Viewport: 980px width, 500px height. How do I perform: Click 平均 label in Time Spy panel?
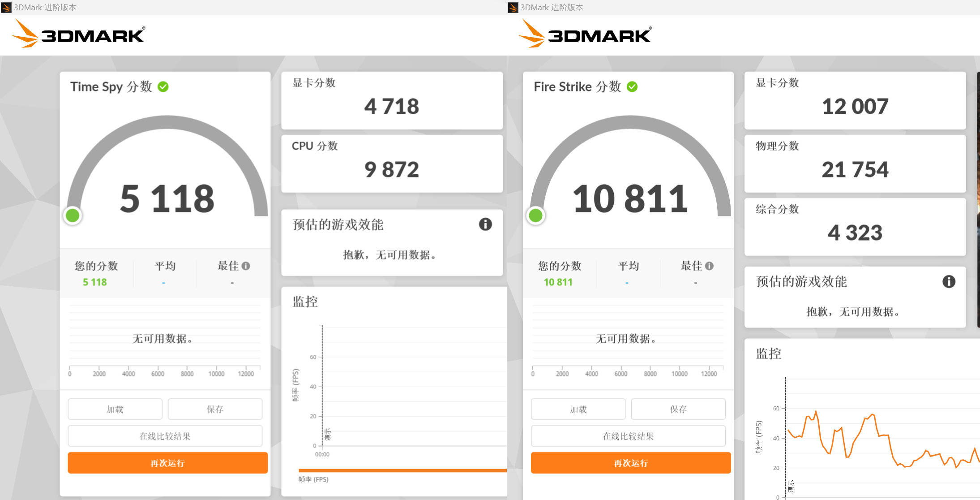(x=165, y=266)
